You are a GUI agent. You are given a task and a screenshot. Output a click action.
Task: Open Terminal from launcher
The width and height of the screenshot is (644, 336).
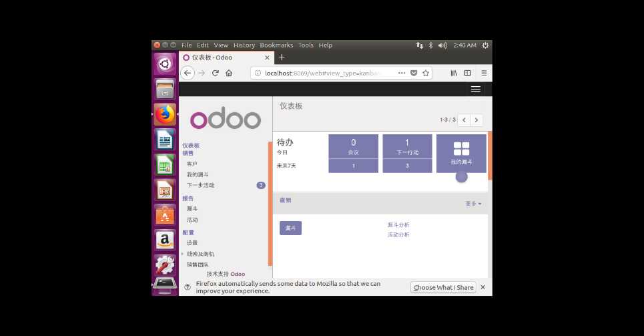(165, 285)
